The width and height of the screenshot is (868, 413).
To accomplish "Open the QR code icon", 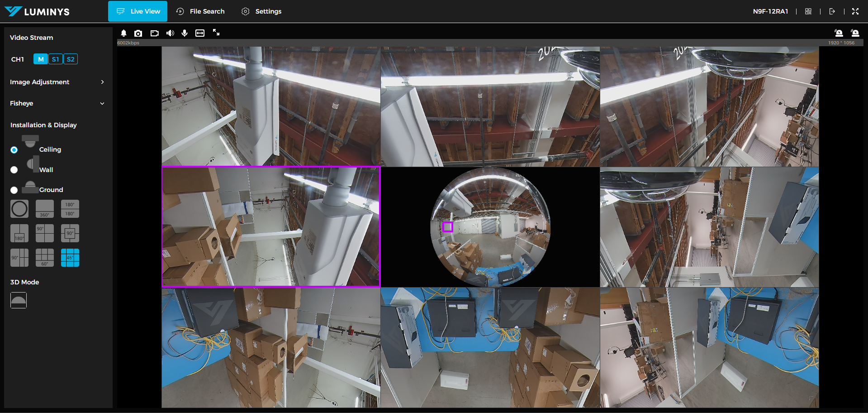I will click(x=808, y=11).
